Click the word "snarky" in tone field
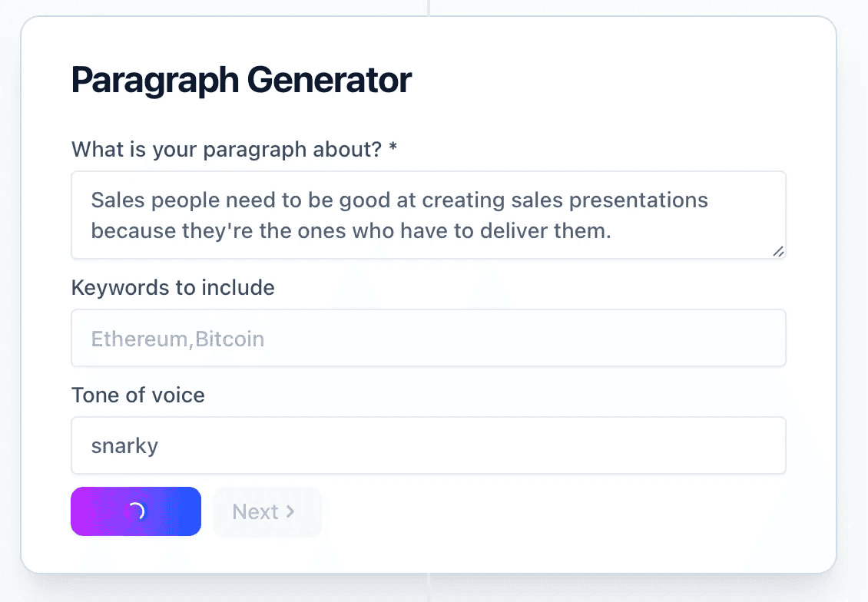868x602 pixels. (x=124, y=446)
